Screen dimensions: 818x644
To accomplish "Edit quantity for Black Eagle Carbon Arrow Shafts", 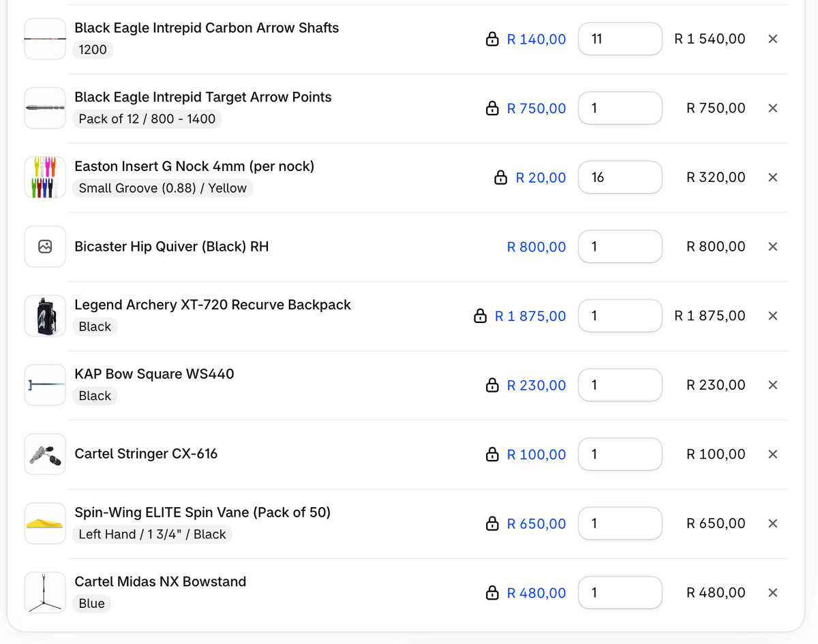I will [620, 39].
